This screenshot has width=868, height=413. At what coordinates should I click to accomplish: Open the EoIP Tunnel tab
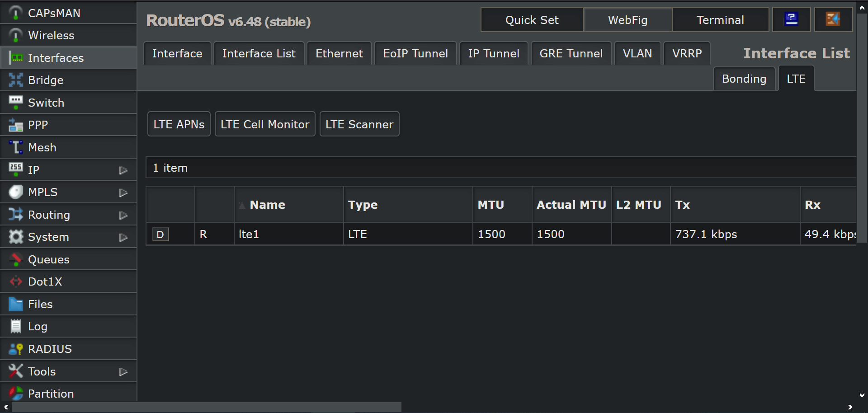click(415, 53)
